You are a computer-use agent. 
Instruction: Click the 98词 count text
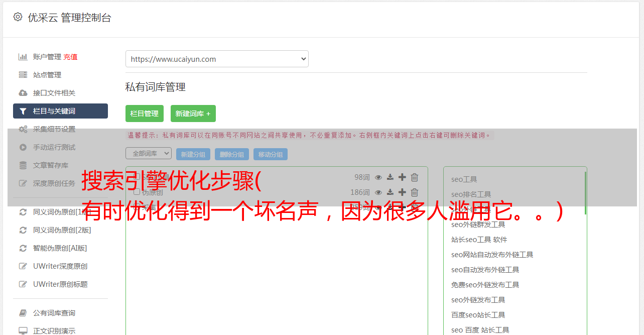tap(362, 177)
